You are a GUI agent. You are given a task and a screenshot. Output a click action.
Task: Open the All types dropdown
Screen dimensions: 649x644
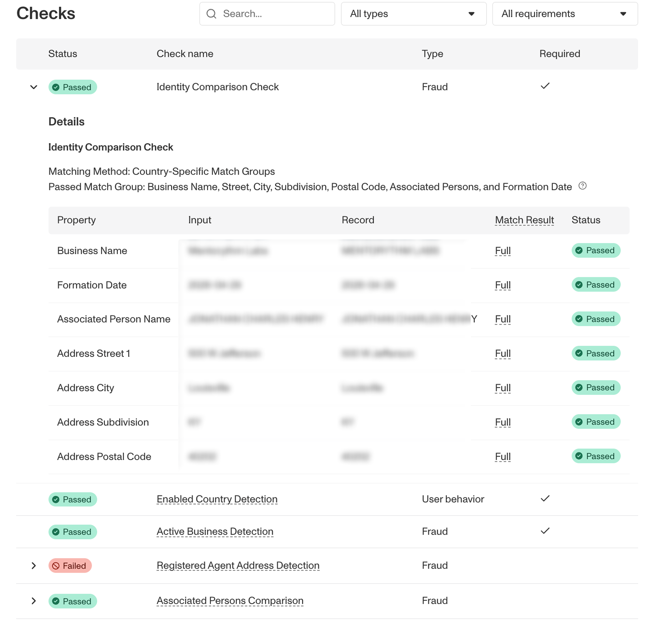point(414,14)
